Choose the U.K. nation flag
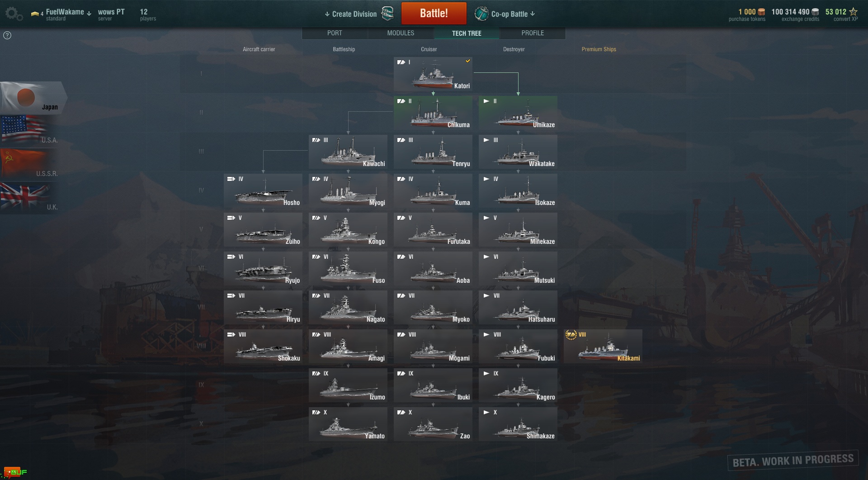Screen dimensions: 868x480 [30, 197]
